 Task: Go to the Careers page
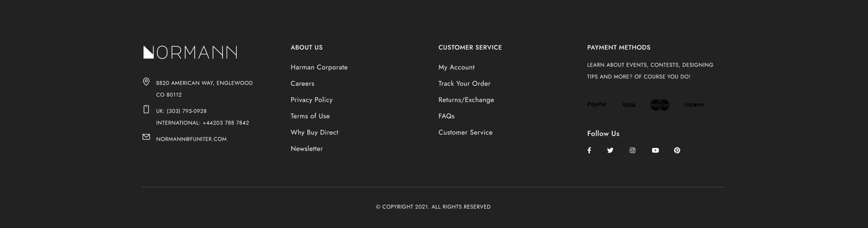point(302,84)
